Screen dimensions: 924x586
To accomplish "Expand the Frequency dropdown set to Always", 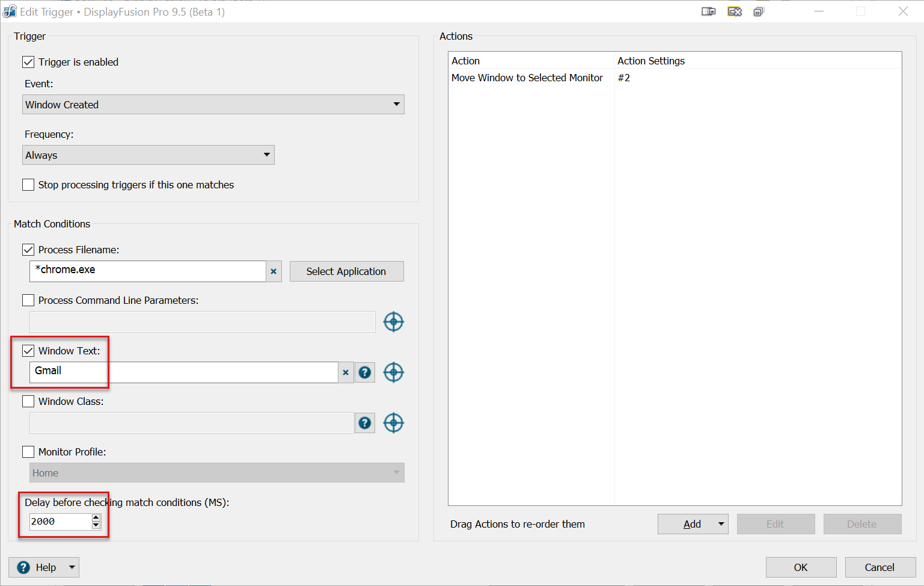I will [148, 155].
